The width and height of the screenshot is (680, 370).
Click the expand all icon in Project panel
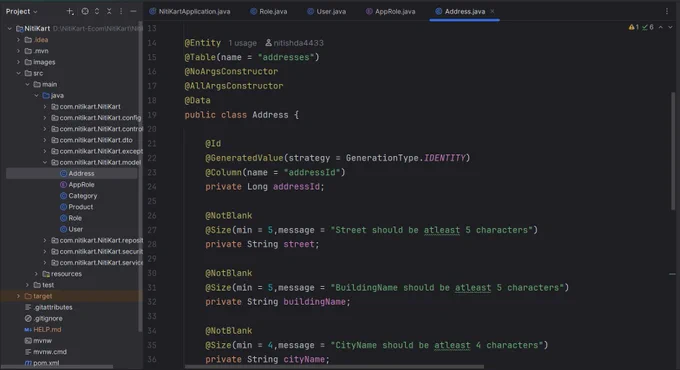tap(97, 11)
